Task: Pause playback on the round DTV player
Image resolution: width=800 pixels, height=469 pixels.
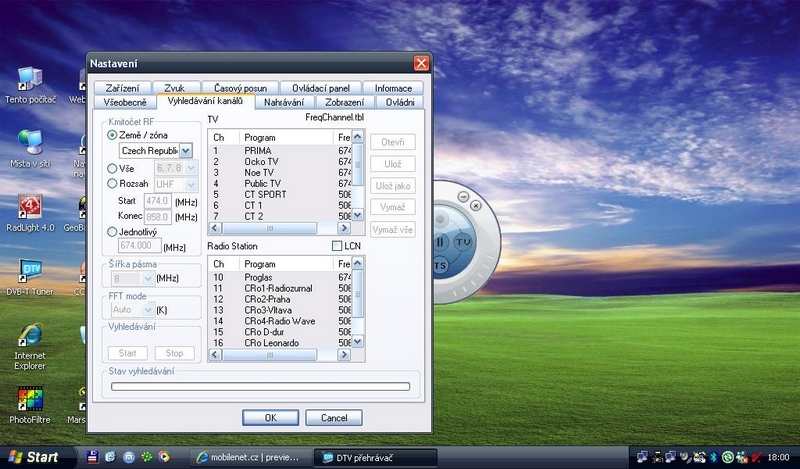Action: click(442, 242)
